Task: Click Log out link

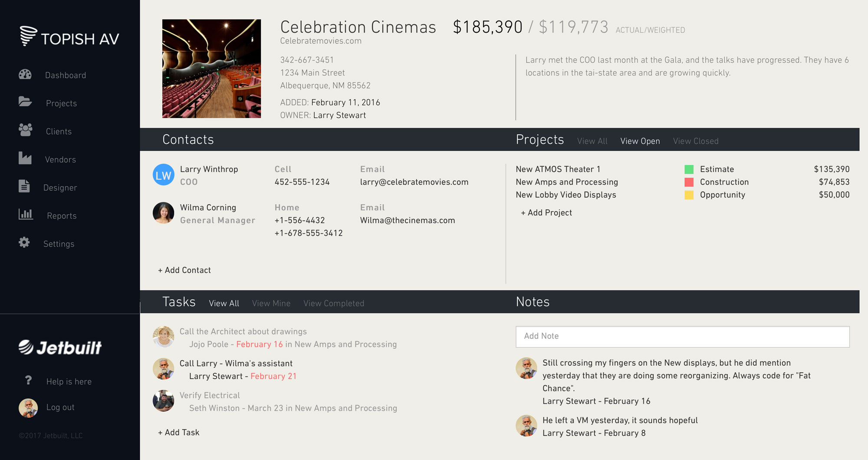Action: (60, 407)
